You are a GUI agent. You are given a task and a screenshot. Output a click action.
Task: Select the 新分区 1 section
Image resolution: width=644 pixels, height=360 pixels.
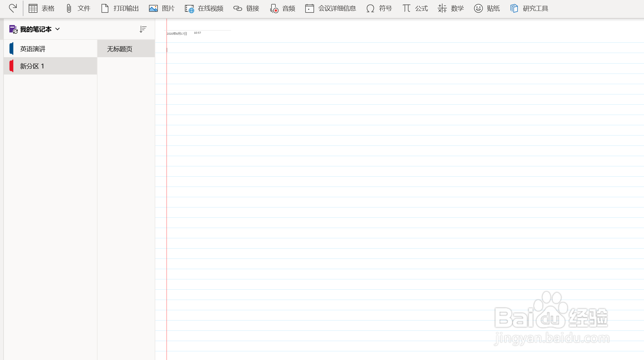pyautogui.click(x=50, y=66)
